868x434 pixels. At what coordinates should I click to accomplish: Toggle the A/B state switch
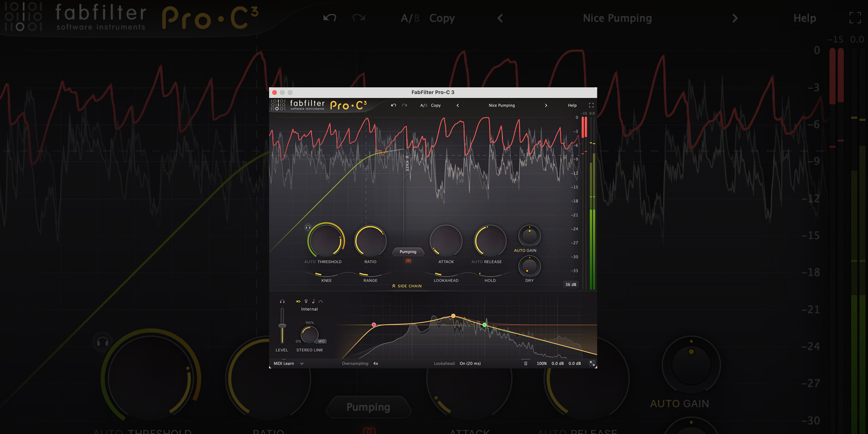(x=423, y=105)
